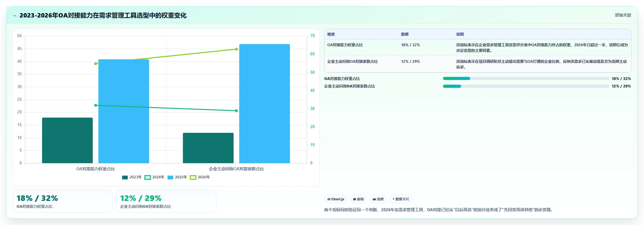This screenshot has width=644, height=225.
Task: Click the 2024年 line point at right end
Action: coord(236,111)
